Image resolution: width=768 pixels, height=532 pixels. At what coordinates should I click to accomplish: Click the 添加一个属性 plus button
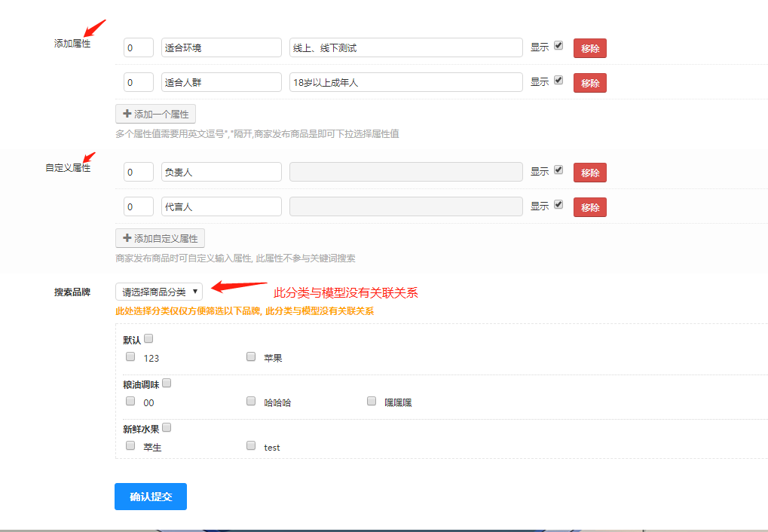155,114
